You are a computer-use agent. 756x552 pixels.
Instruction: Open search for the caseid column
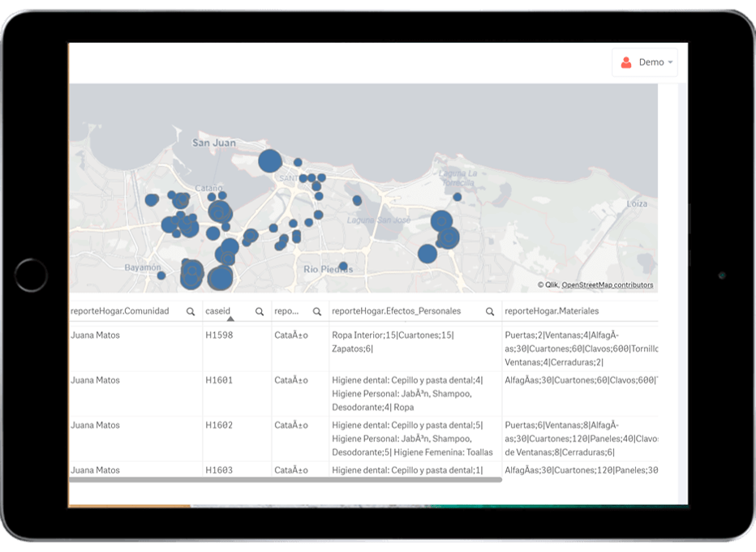260,311
